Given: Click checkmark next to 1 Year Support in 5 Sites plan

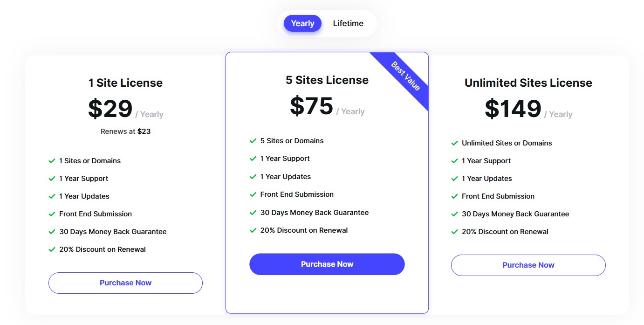Looking at the screenshot, I should coord(253,159).
